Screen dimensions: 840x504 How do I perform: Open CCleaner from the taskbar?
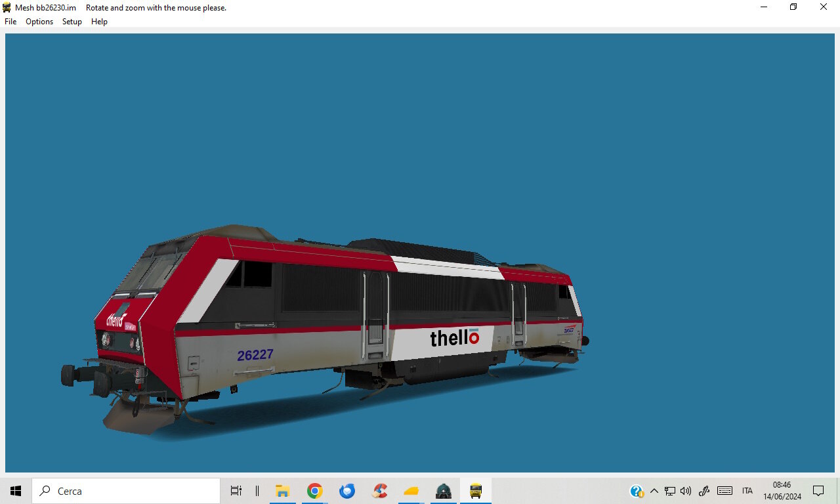(379, 491)
